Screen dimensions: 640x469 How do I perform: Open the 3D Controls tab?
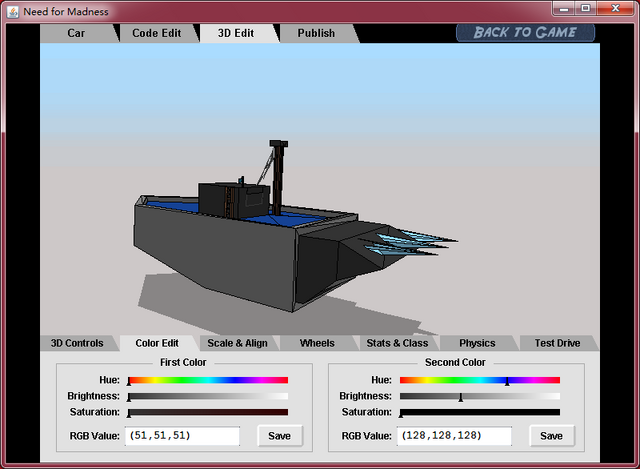coord(77,343)
